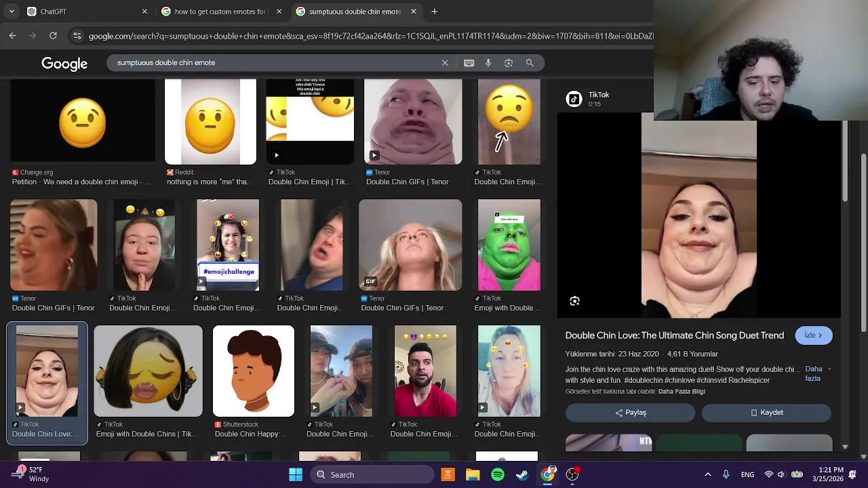Open the green face emoji TikTok thumbnail

pos(509,245)
